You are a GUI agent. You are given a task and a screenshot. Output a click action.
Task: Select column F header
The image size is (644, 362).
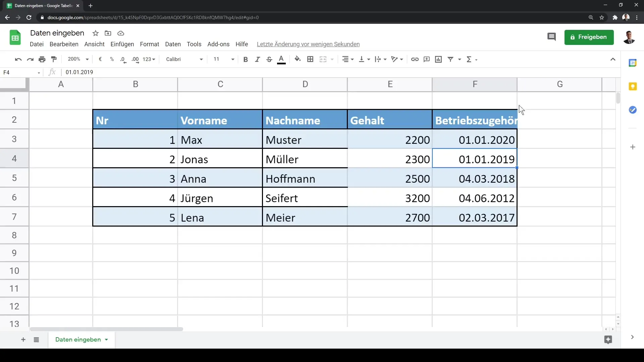click(475, 84)
